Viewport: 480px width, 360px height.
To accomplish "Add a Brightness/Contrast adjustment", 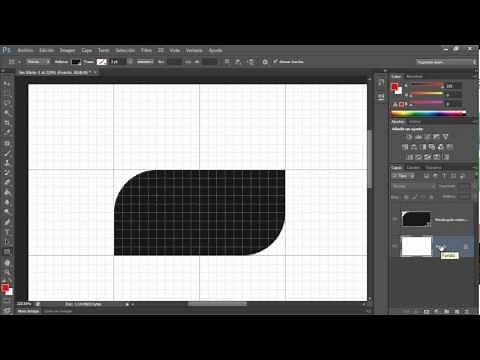I will click(410, 137).
